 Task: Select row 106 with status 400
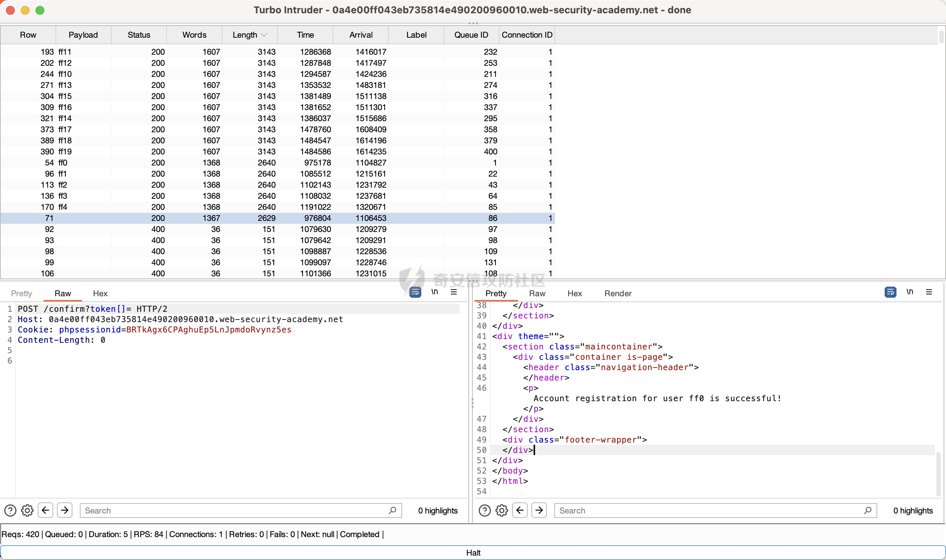coord(278,274)
